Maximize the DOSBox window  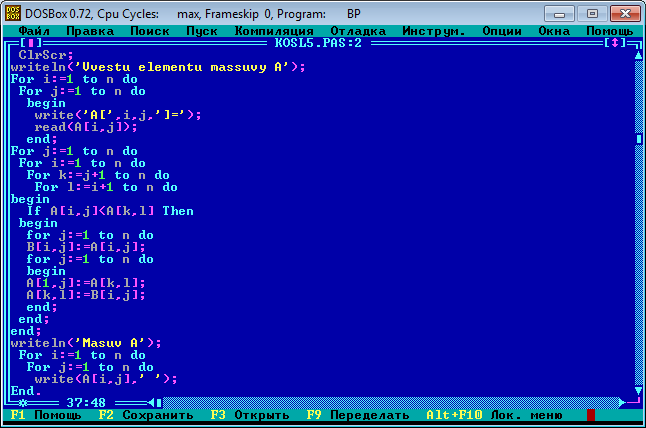(592, 14)
